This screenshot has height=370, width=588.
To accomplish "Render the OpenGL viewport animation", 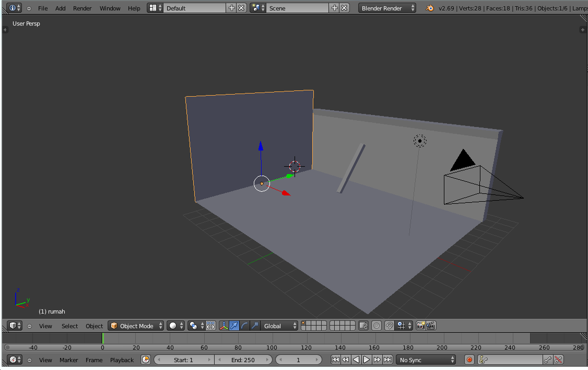I will point(430,326).
